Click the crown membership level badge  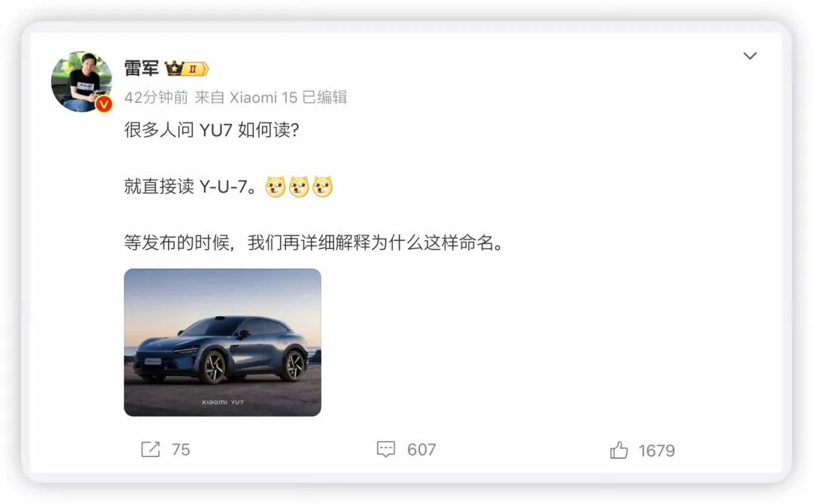[x=186, y=68]
